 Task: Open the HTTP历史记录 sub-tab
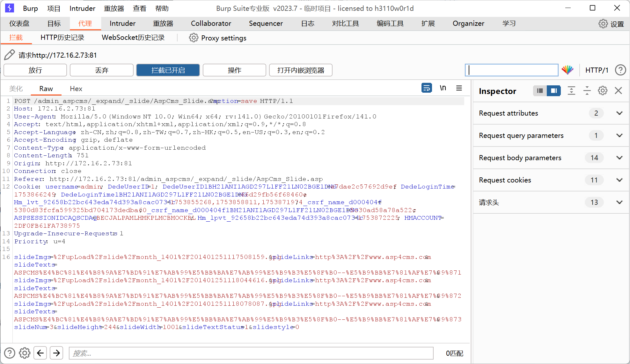tap(62, 38)
